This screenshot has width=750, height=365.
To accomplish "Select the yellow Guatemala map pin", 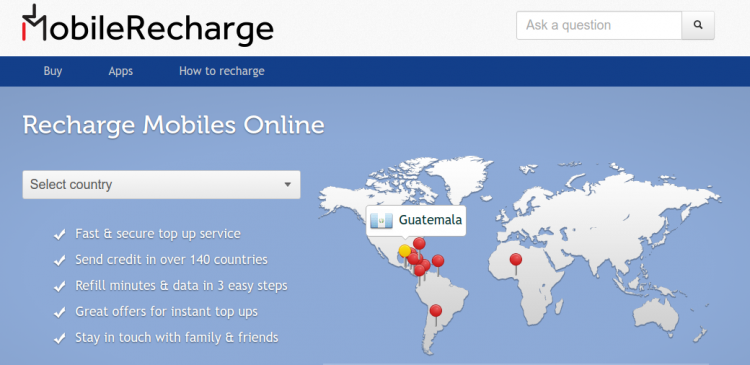I will 405,251.
